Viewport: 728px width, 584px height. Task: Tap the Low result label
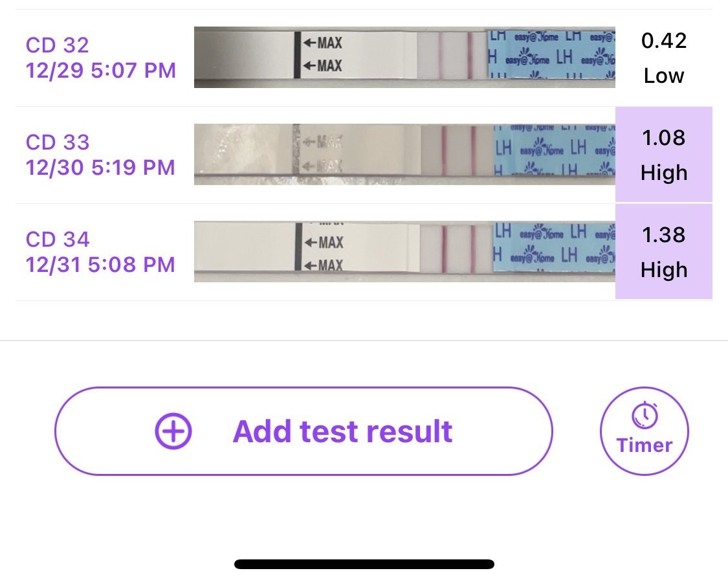[664, 76]
